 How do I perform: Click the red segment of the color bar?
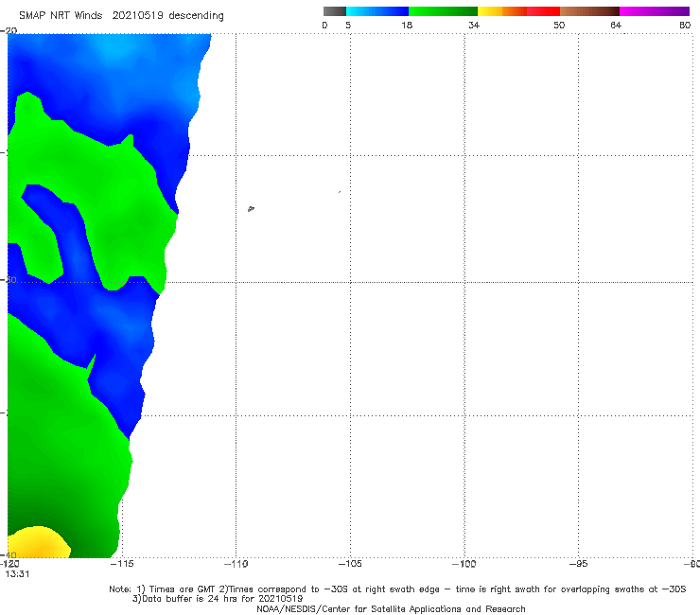click(x=543, y=11)
